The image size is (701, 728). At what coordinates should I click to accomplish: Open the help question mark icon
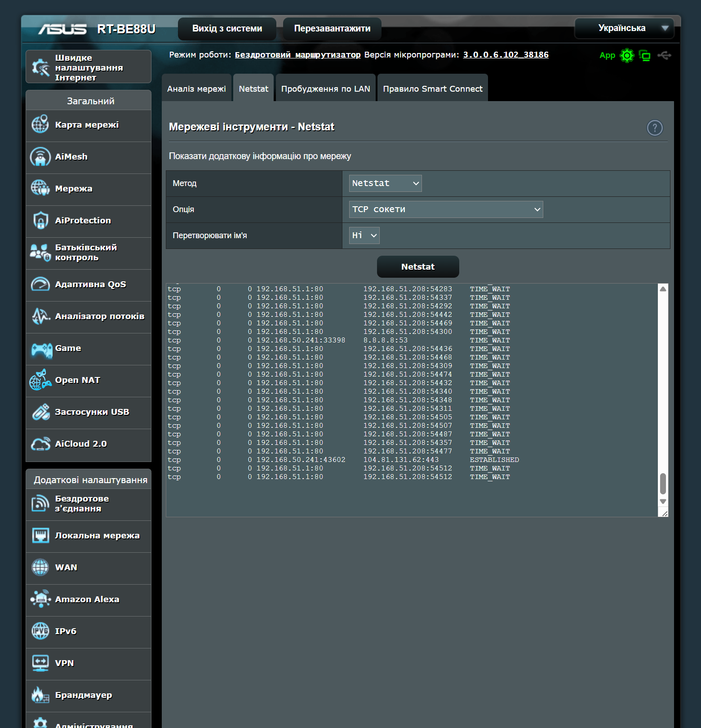[654, 128]
